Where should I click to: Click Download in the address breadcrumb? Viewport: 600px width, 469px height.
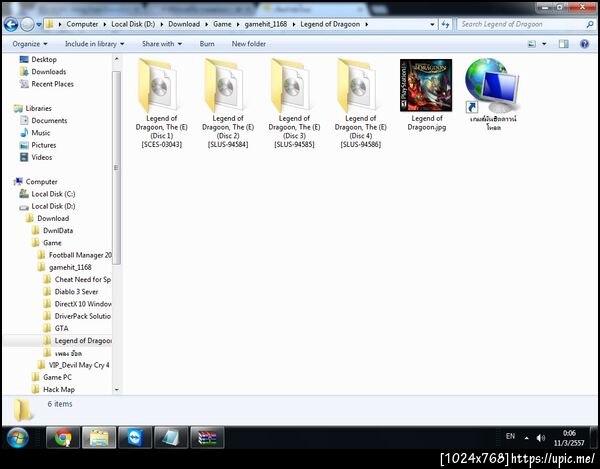184,24
